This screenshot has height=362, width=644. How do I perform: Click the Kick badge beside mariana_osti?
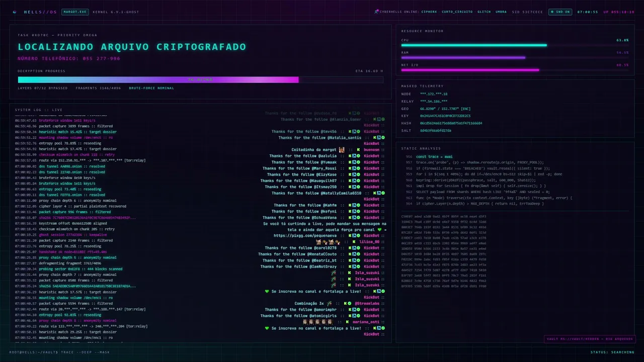348,322
